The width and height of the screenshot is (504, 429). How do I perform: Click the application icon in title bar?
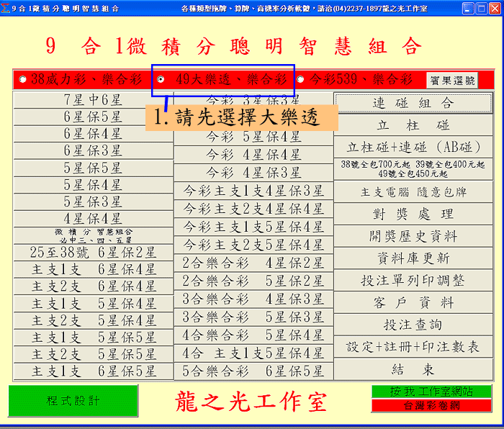(6, 8)
